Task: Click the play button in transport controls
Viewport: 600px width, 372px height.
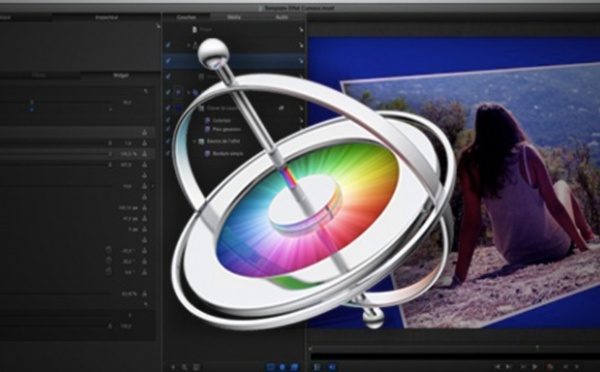Action: [535, 367]
